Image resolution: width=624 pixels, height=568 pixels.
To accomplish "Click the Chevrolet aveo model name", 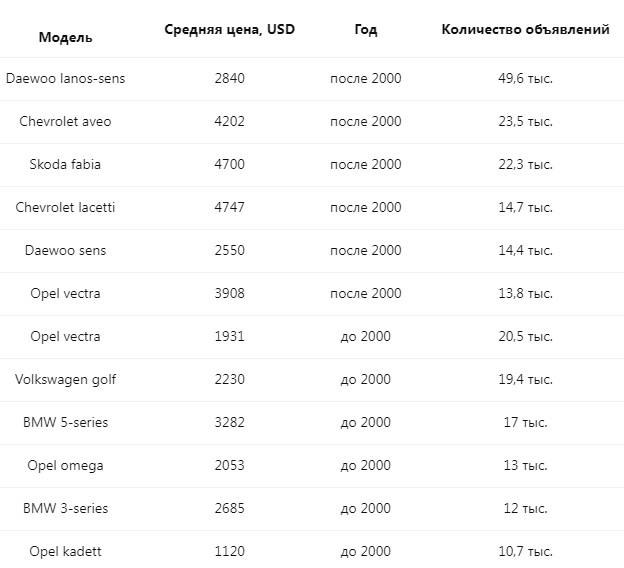I will (x=65, y=121).
